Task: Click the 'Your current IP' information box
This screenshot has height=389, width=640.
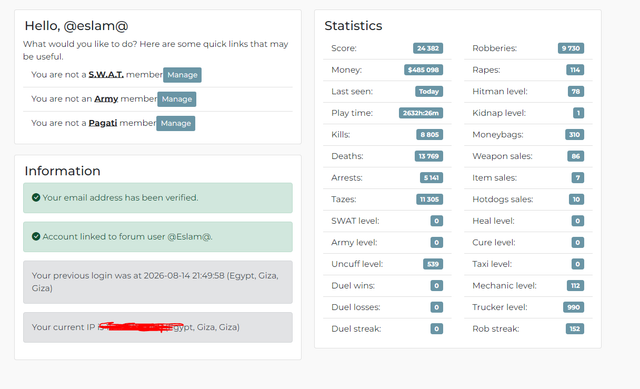Action: coord(158,327)
